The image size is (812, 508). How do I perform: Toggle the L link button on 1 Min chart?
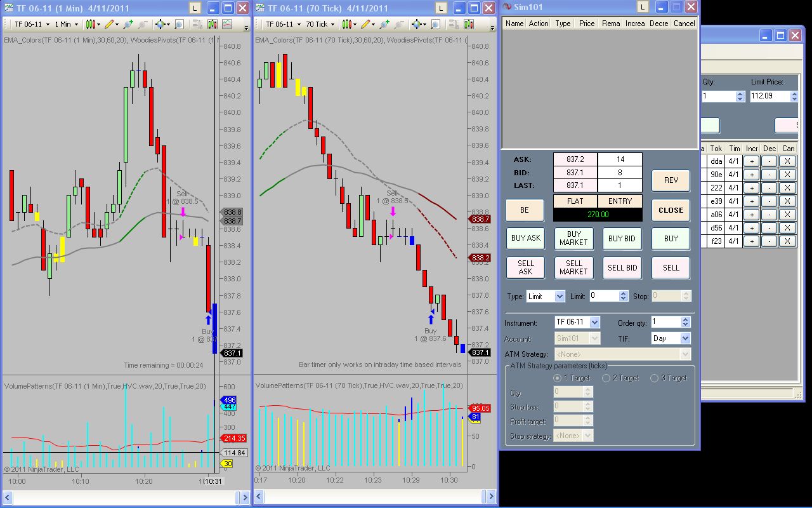pyautogui.click(x=195, y=8)
